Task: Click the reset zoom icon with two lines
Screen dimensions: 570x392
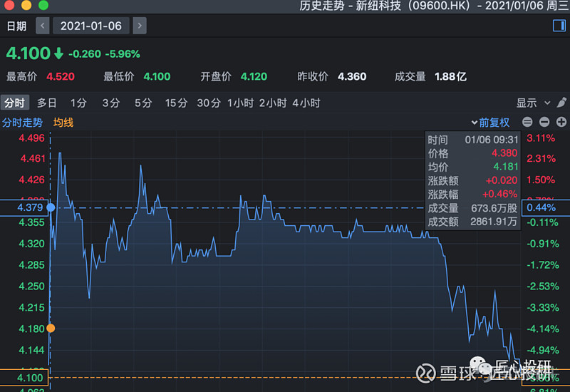Action: (x=527, y=122)
